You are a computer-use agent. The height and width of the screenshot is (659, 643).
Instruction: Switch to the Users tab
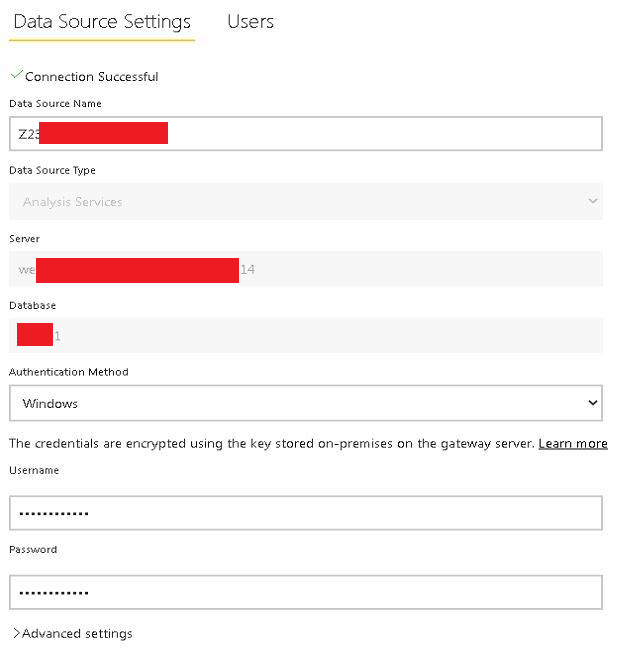[250, 21]
